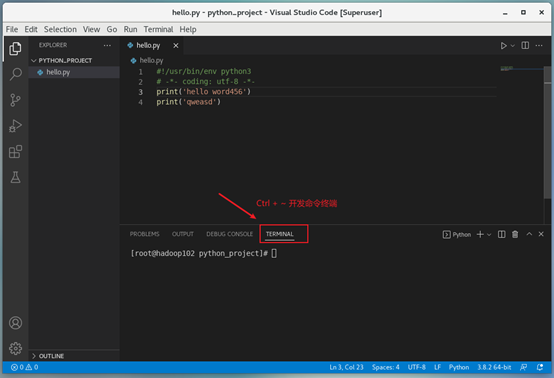554x378 pixels.
Task: Open the Edit menu
Action: (31, 29)
